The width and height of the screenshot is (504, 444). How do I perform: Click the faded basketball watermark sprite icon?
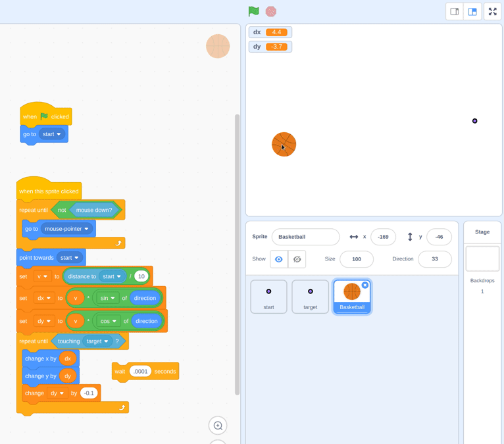(x=218, y=46)
